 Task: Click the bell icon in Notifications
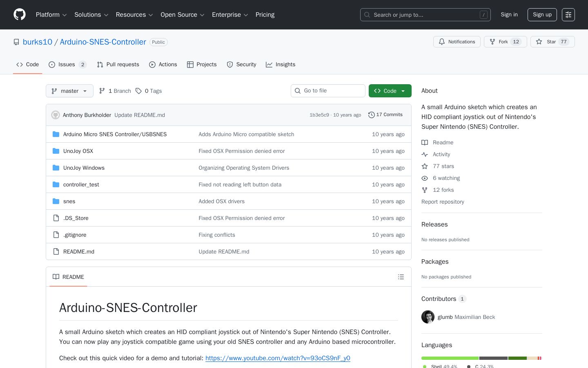[442, 42]
